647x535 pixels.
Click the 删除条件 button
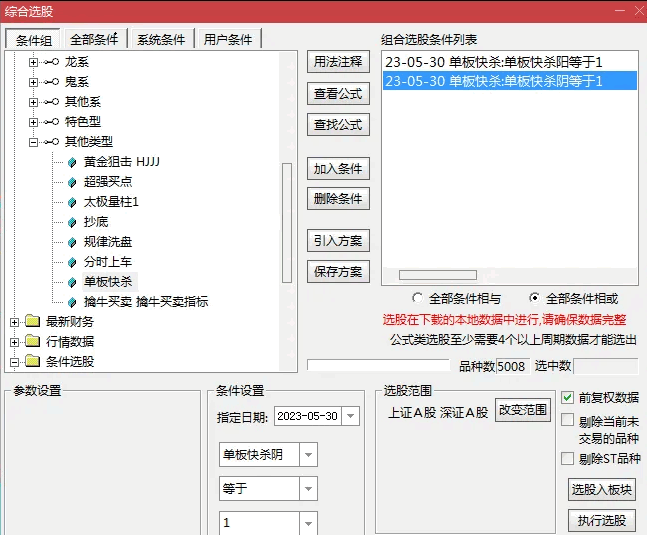(338, 199)
